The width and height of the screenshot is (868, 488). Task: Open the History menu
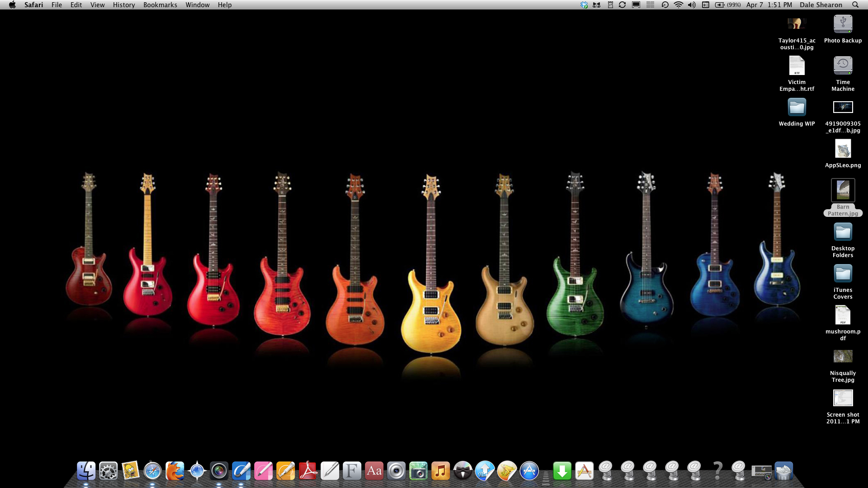point(124,5)
